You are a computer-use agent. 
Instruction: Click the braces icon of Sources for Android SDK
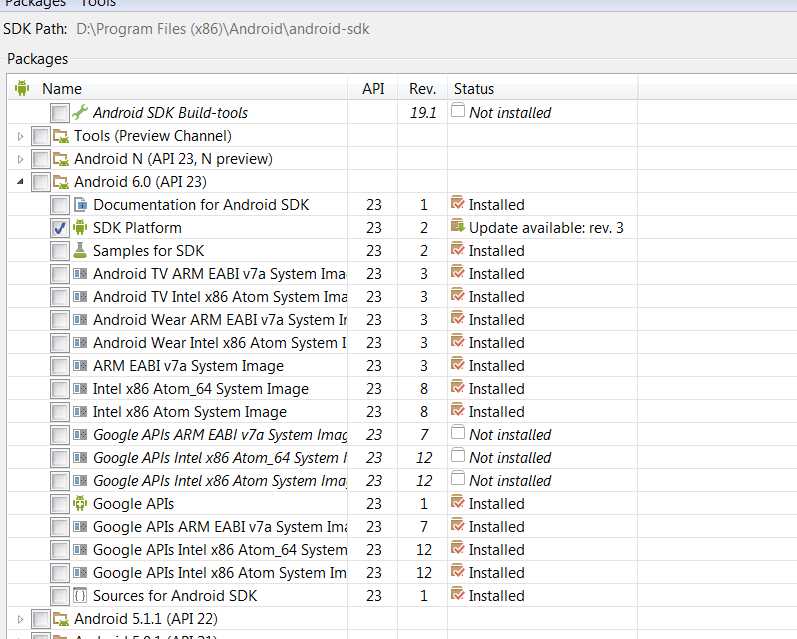tap(80, 595)
